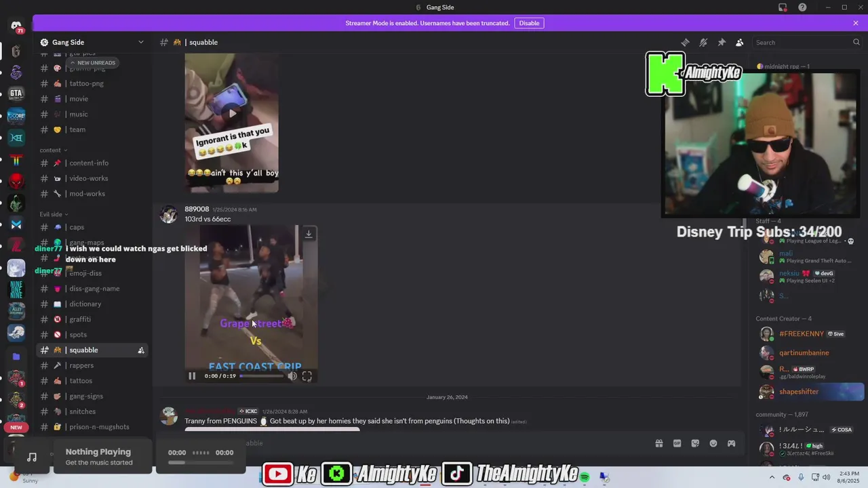This screenshot has height=488, width=868.
Task: Open the music channel
Action: click(x=92, y=114)
